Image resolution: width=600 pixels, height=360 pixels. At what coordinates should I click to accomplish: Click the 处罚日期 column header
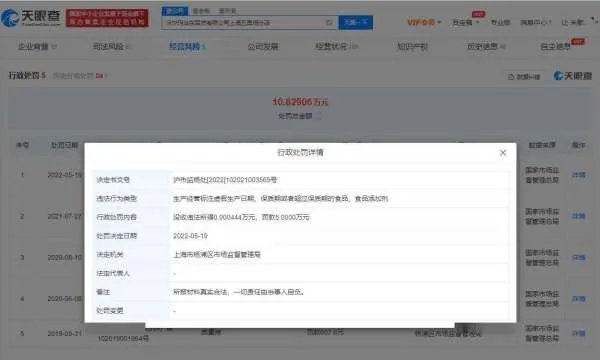64,145
